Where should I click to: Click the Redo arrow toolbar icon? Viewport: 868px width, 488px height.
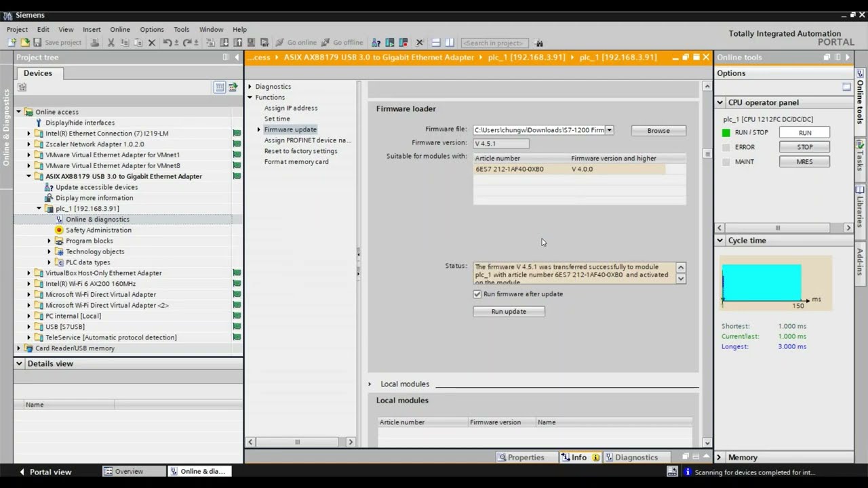186,42
